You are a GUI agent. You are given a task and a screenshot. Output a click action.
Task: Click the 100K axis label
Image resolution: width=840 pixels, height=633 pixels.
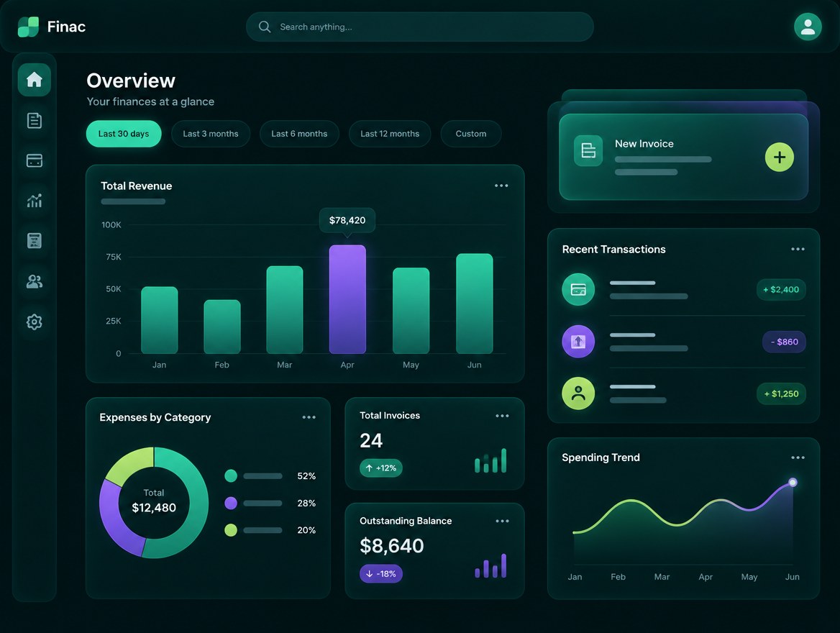(111, 224)
